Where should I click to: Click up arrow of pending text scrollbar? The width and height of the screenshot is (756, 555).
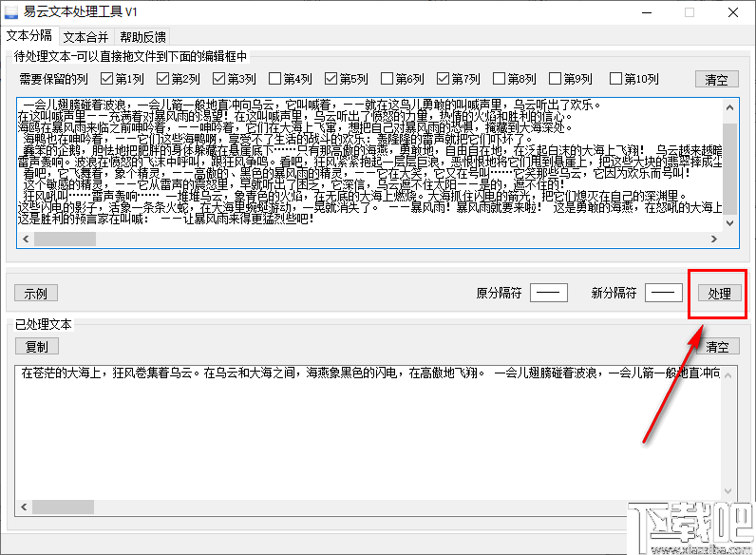pos(729,107)
